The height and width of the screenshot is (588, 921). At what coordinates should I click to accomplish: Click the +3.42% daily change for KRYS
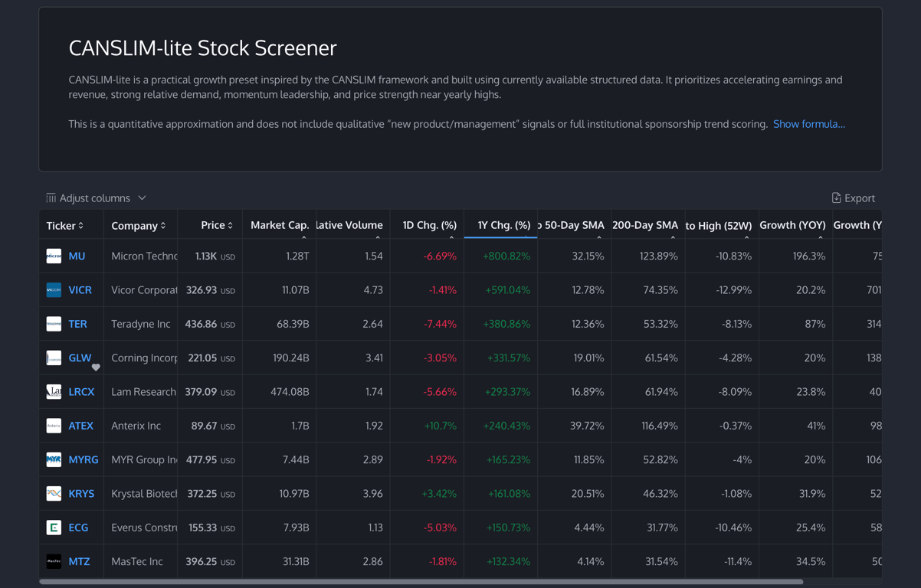439,494
